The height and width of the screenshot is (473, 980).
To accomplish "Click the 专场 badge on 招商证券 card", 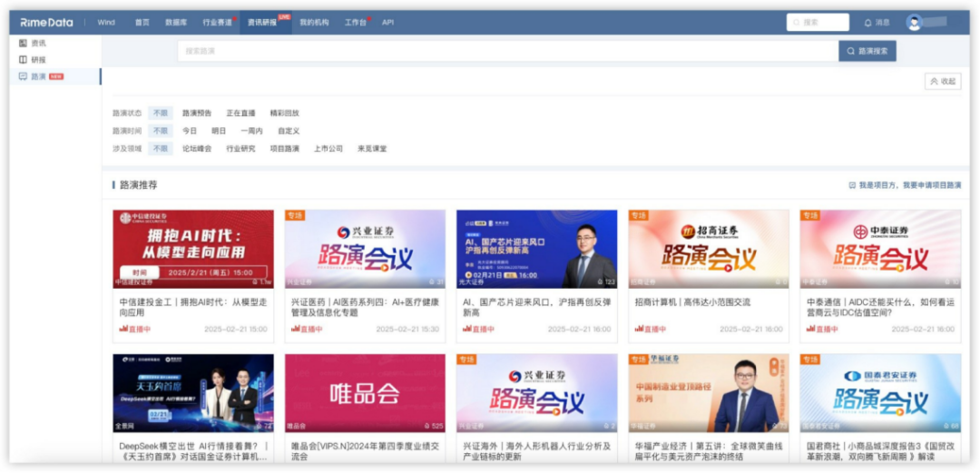I will (638, 215).
